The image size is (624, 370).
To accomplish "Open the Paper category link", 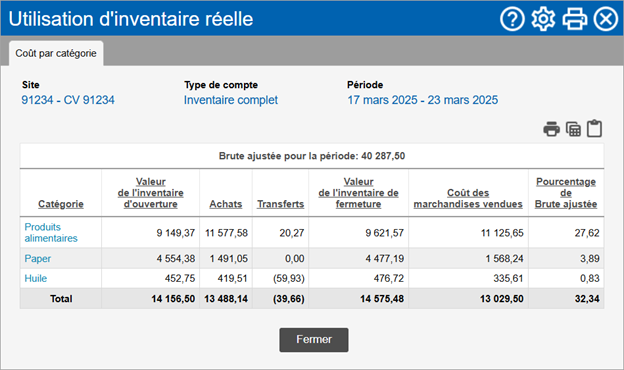I will point(38,259).
